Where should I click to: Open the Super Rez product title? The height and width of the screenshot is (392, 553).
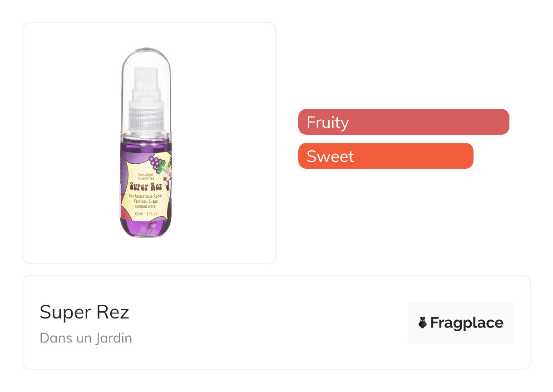[x=84, y=312]
